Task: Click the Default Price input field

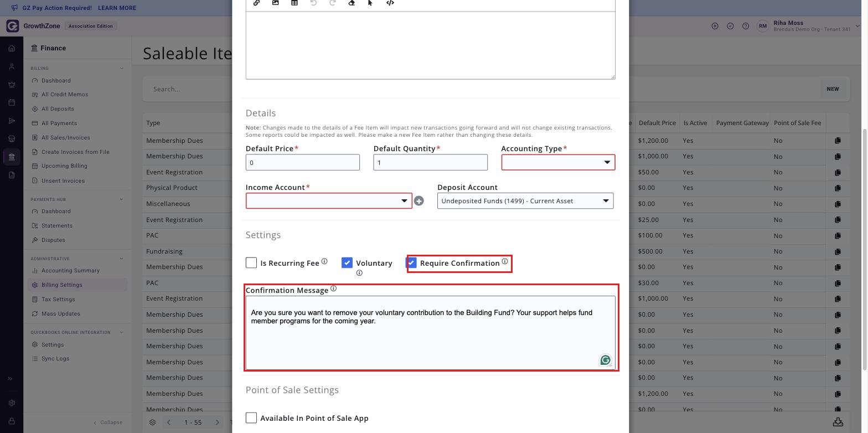Action: click(x=303, y=162)
